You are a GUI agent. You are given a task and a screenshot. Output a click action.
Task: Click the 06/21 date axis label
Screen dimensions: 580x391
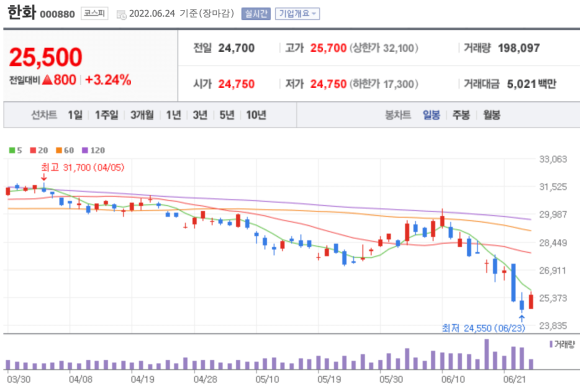(x=515, y=380)
